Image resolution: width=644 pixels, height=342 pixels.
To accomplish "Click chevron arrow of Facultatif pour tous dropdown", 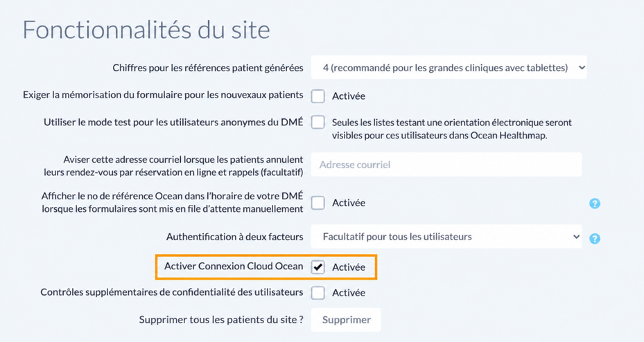I will tap(576, 237).
